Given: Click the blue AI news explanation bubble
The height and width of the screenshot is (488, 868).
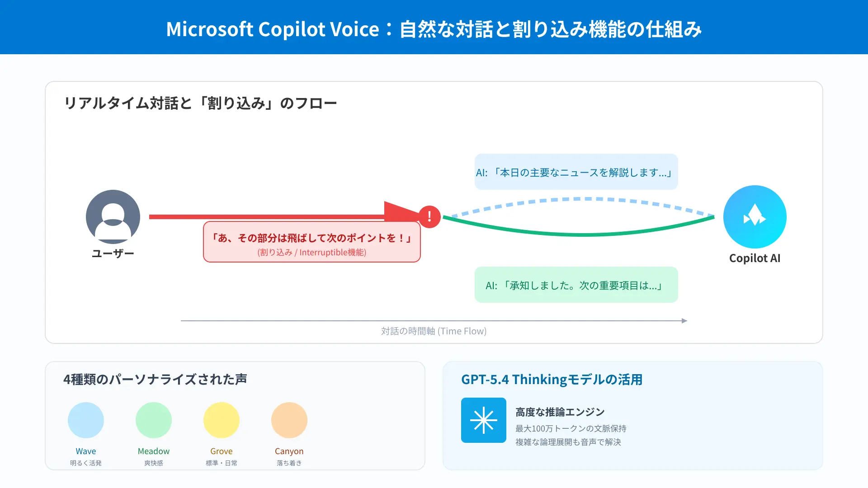Looking at the screenshot, I should [576, 172].
